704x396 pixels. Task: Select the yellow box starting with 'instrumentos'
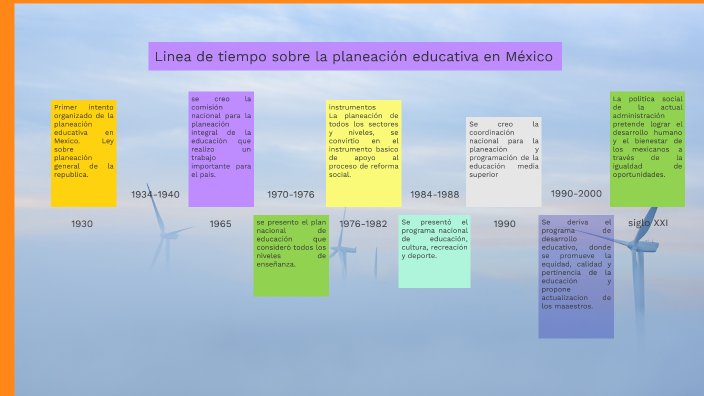[363, 154]
